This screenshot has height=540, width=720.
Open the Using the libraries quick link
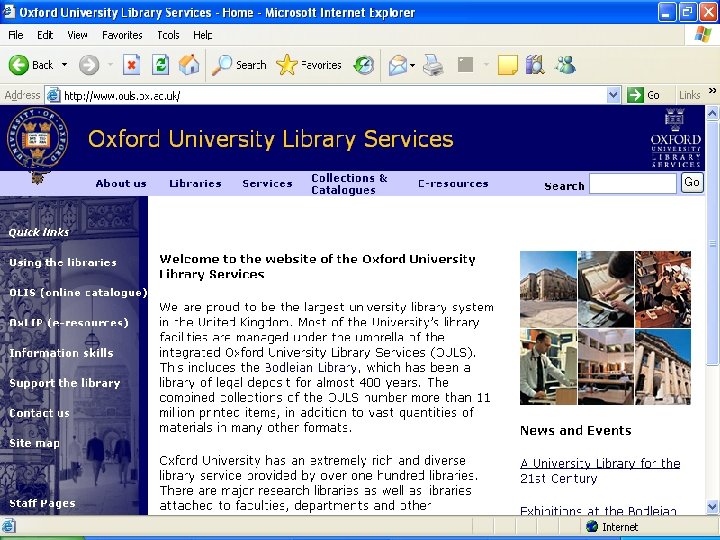pyautogui.click(x=63, y=263)
